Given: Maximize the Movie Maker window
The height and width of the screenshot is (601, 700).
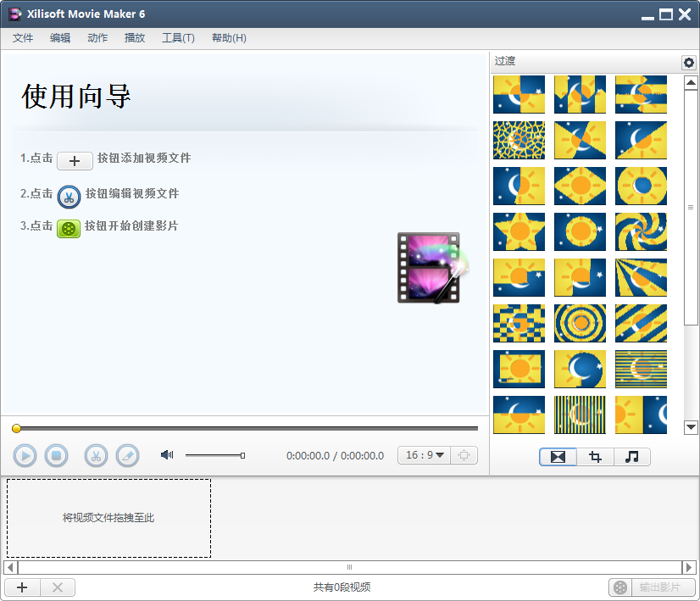Looking at the screenshot, I should 665,14.
